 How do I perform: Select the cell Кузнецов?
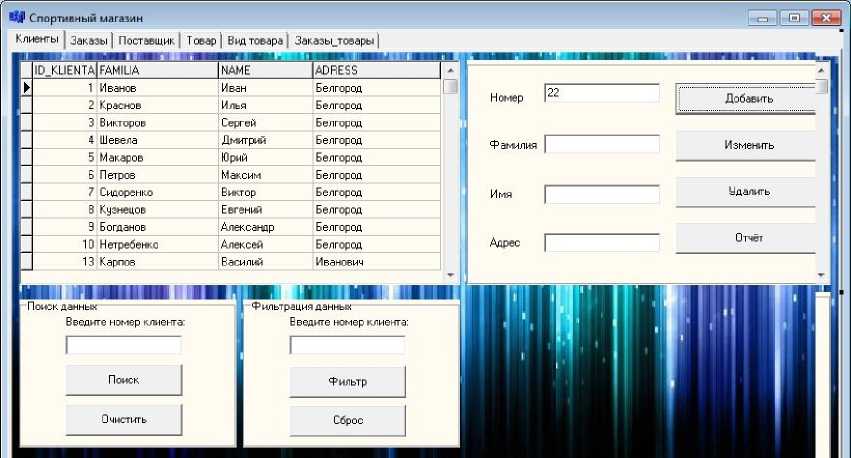[x=157, y=209]
